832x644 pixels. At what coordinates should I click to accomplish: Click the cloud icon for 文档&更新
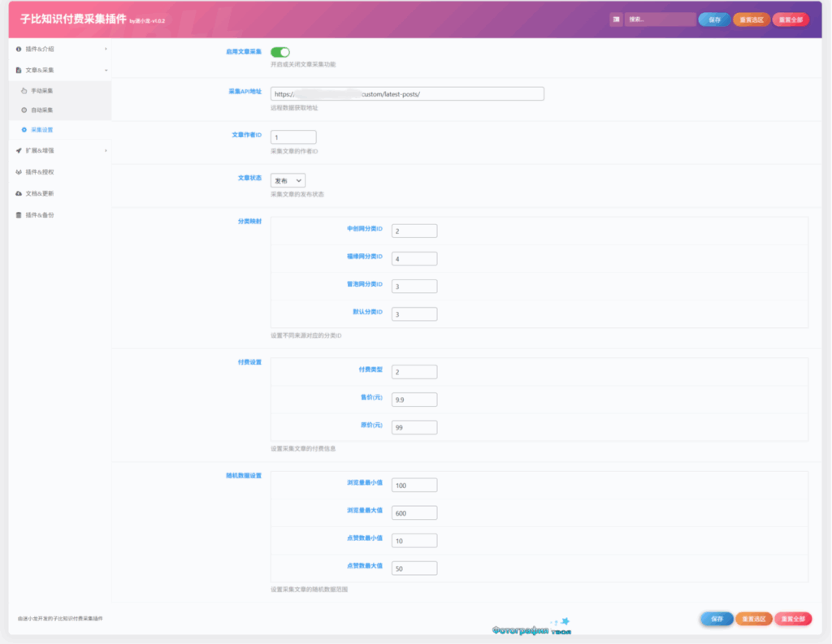click(19, 194)
